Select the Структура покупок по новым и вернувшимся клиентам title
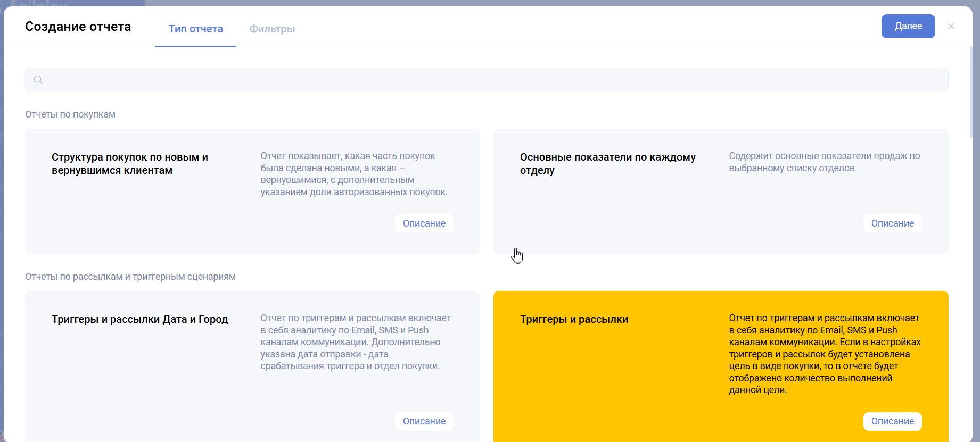The image size is (980, 442). tap(130, 164)
